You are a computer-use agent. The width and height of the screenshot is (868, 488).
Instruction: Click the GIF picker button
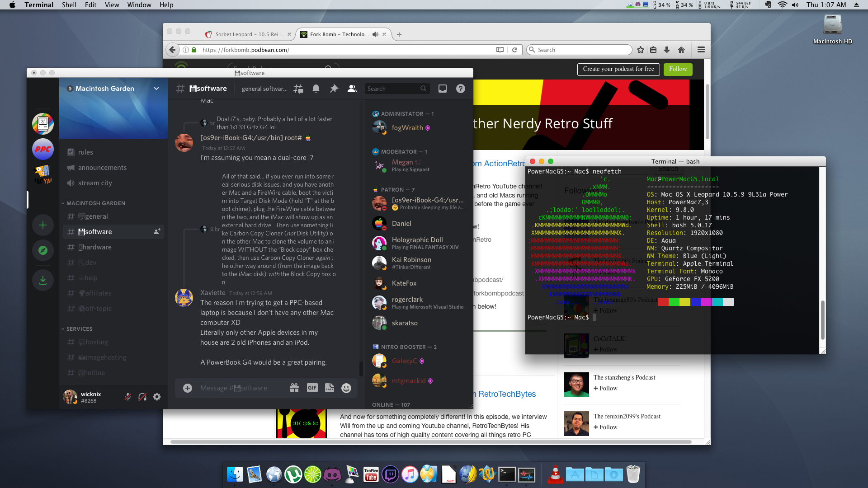[x=312, y=388]
